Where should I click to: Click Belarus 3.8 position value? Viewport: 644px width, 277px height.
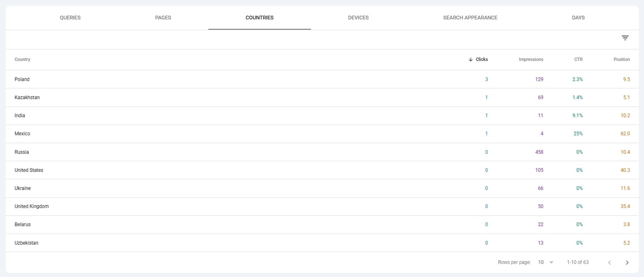pos(626,224)
